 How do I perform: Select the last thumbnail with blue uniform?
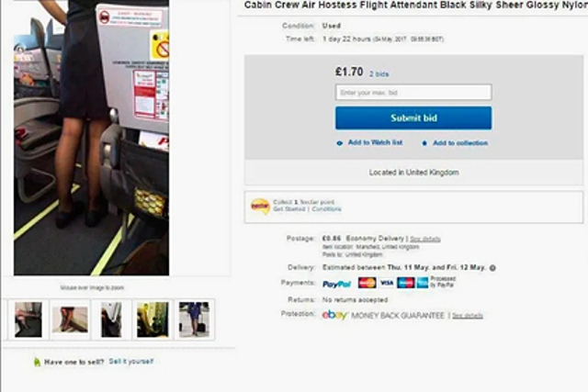tap(194, 319)
